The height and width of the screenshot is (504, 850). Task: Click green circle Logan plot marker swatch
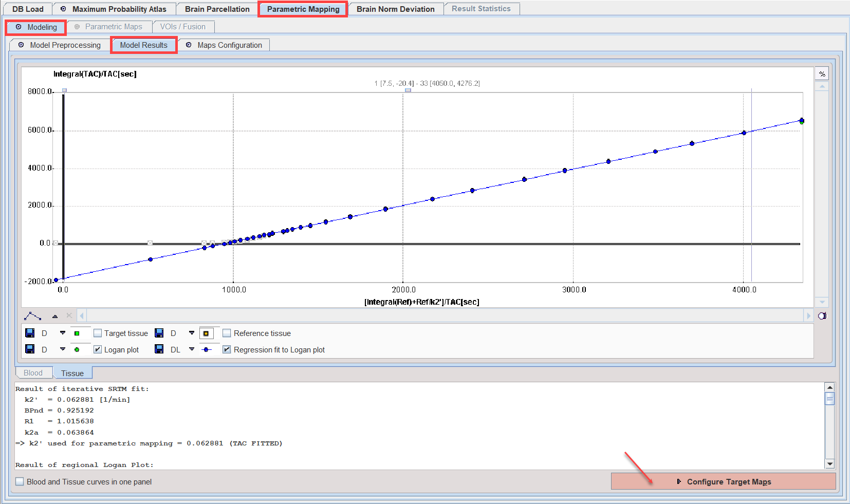tap(77, 350)
